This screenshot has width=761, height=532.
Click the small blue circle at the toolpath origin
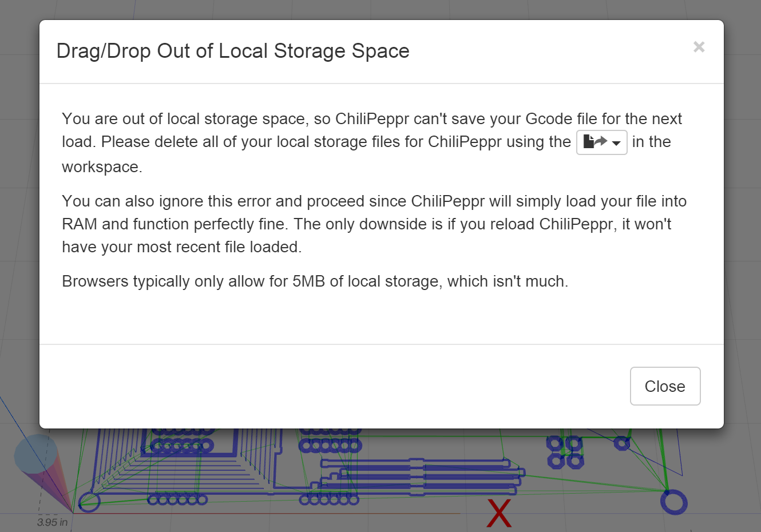[89, 502]
